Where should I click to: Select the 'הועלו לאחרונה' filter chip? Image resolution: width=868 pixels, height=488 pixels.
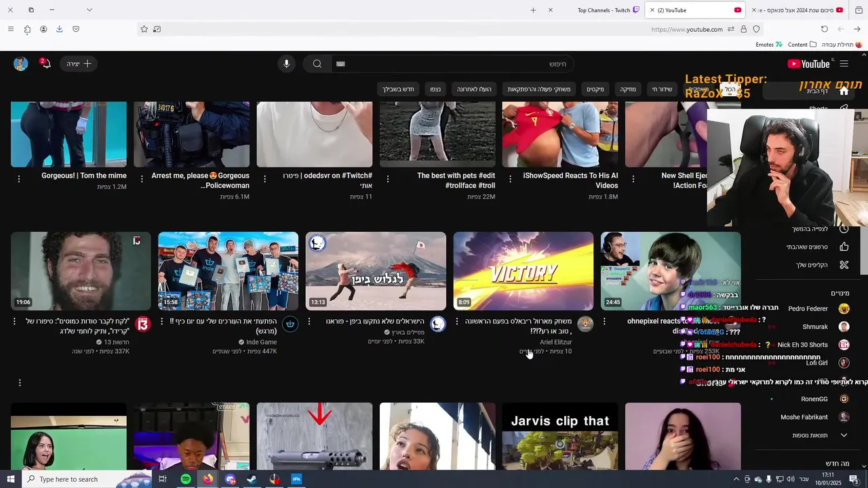474,89
